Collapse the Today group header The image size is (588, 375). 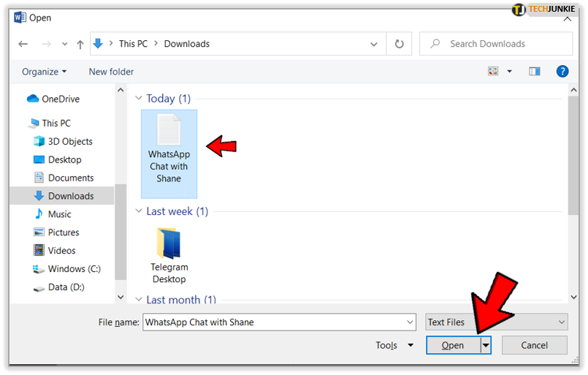point(139,99)
